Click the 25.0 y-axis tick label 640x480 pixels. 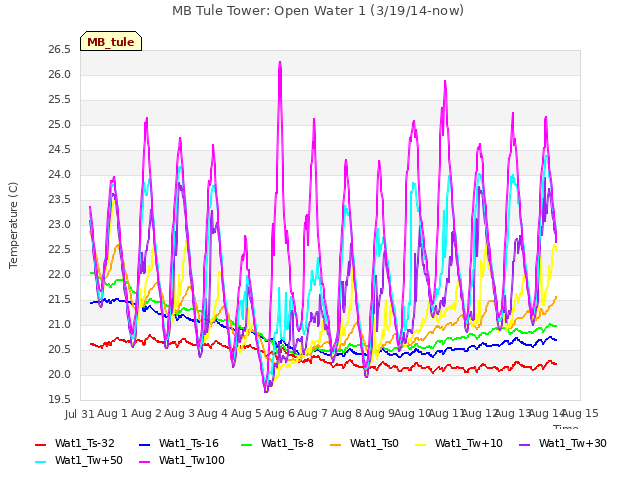click(60, 124)
